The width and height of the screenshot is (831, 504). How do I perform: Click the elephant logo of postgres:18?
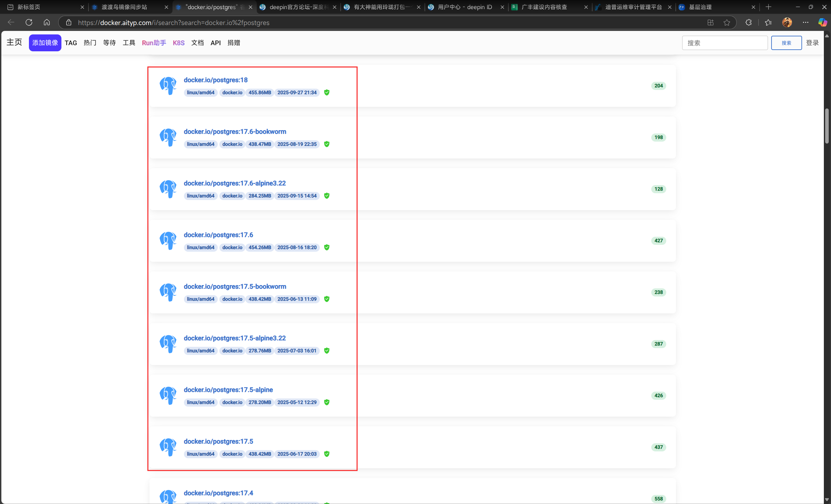click(168, 86)
